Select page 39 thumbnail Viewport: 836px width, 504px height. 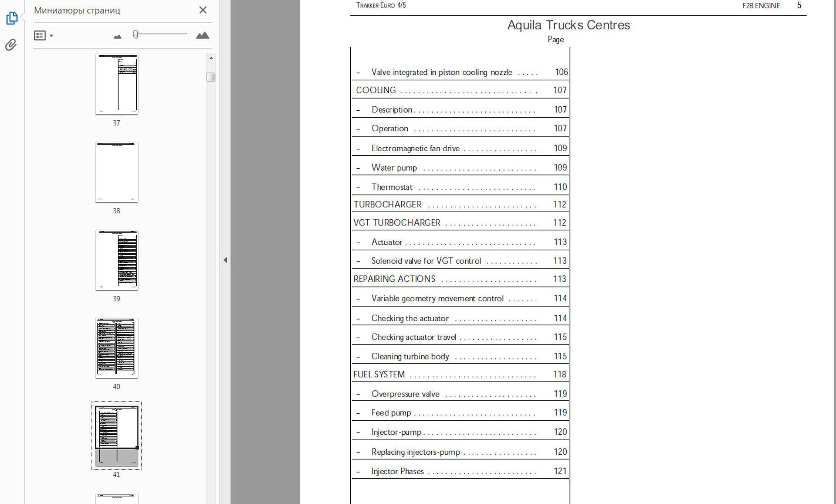click(x=116, y=260)
